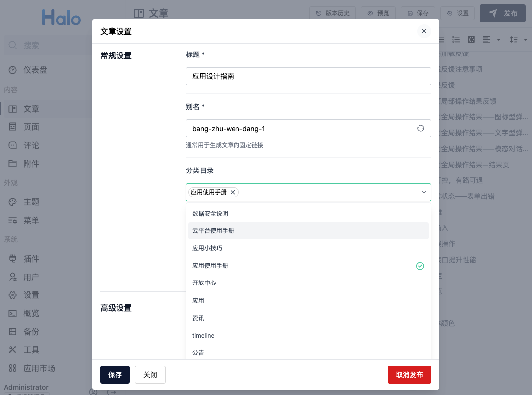Click into the 标题 input field
The width and height of the screenshot is (532, 395).
308,76
